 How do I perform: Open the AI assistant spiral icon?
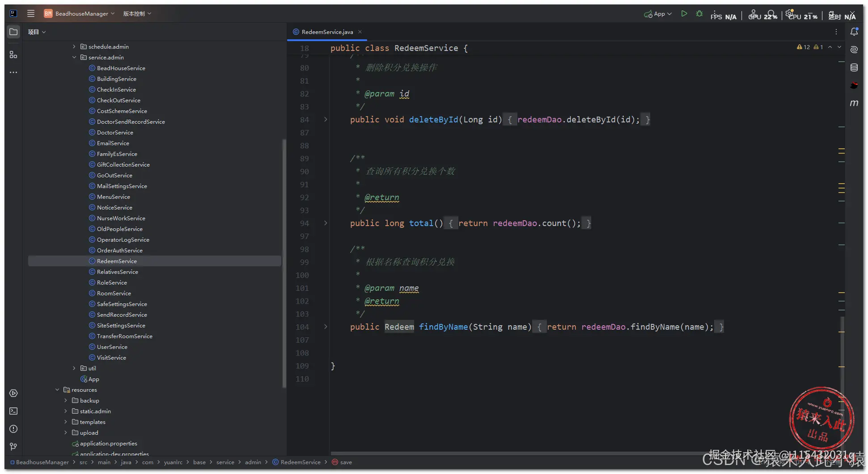pyautogui.click(x=854, y=50)
